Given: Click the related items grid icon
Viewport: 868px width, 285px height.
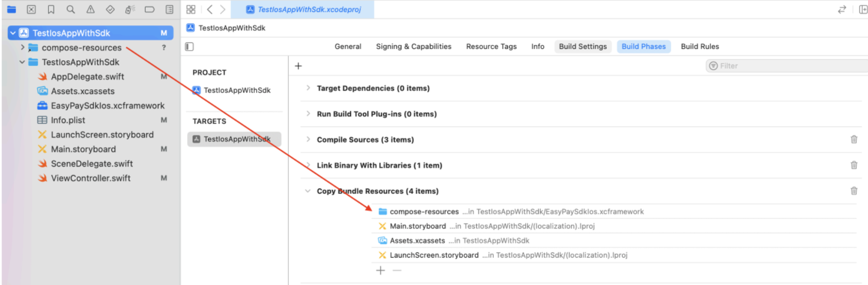Looking at the screenshot, I should pos(191,9).
